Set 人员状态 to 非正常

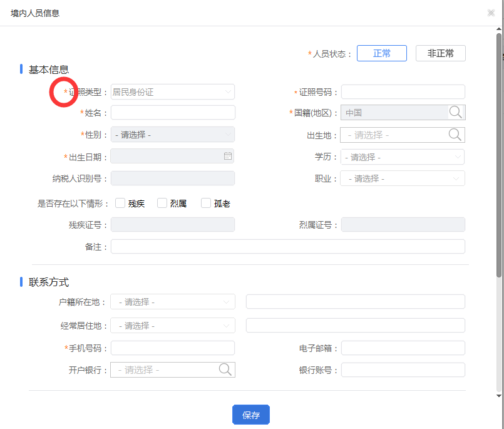pos(441,53)
